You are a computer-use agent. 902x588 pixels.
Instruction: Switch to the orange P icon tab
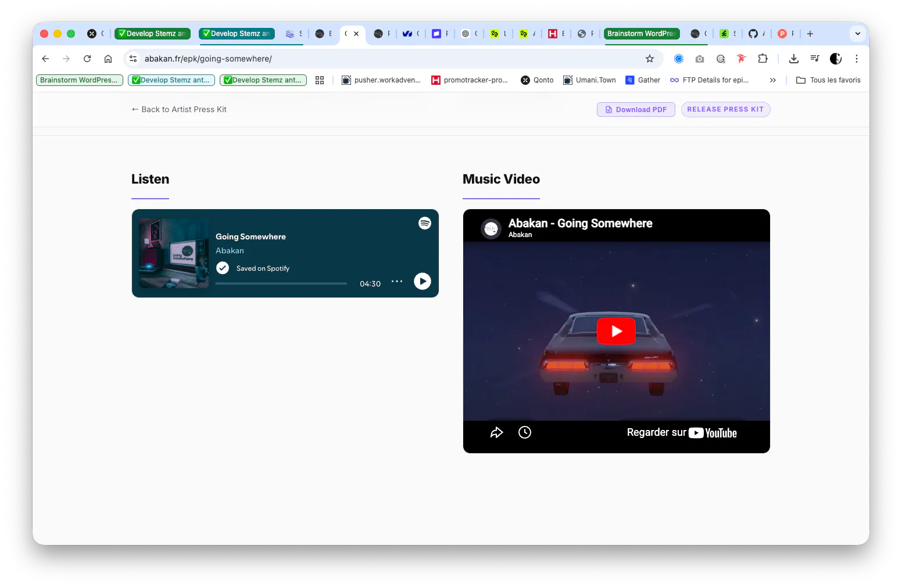click(786, 34)
